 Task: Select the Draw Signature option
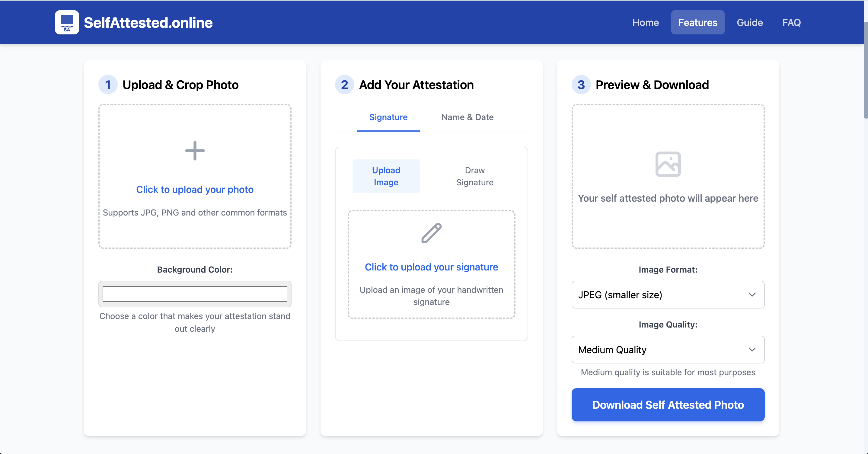(x=474, y=176)
